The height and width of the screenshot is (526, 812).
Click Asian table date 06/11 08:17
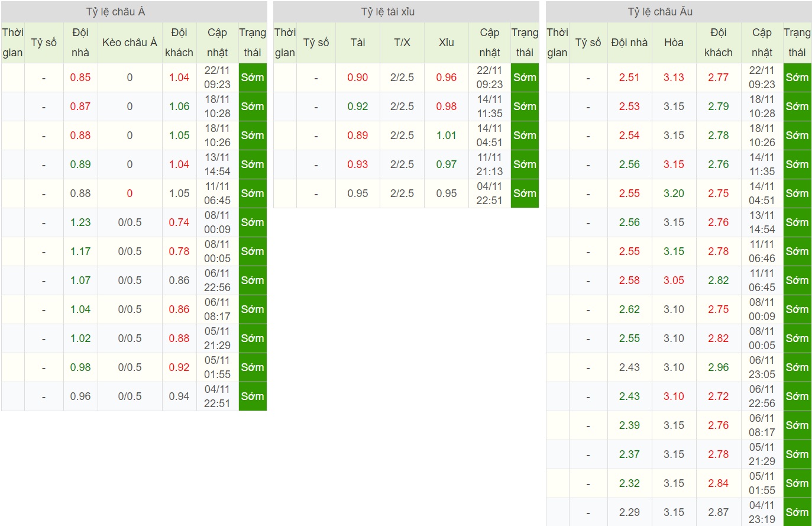click(x=217, y=309)
